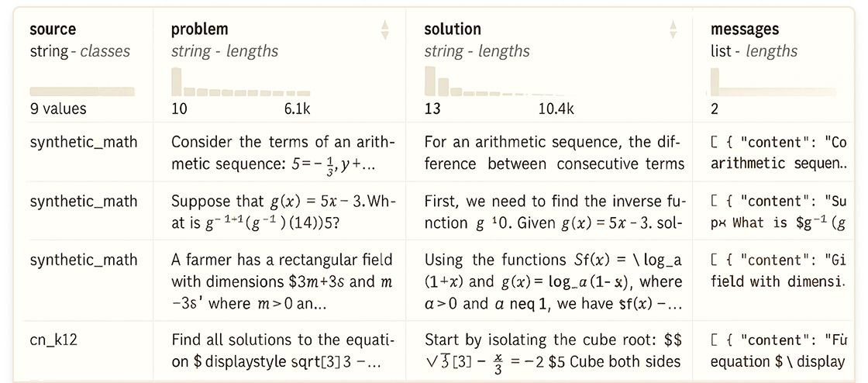Viewport: 868px width, 383px height.
Task: Open the 'Using the functions' solution cell
Action: coord(553,281)
